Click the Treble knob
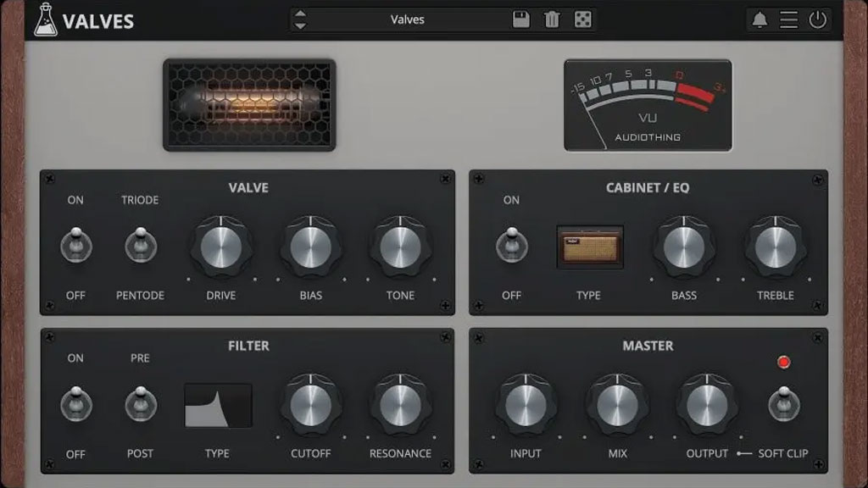Screen dimensions: 868x488 click(776, 247)
